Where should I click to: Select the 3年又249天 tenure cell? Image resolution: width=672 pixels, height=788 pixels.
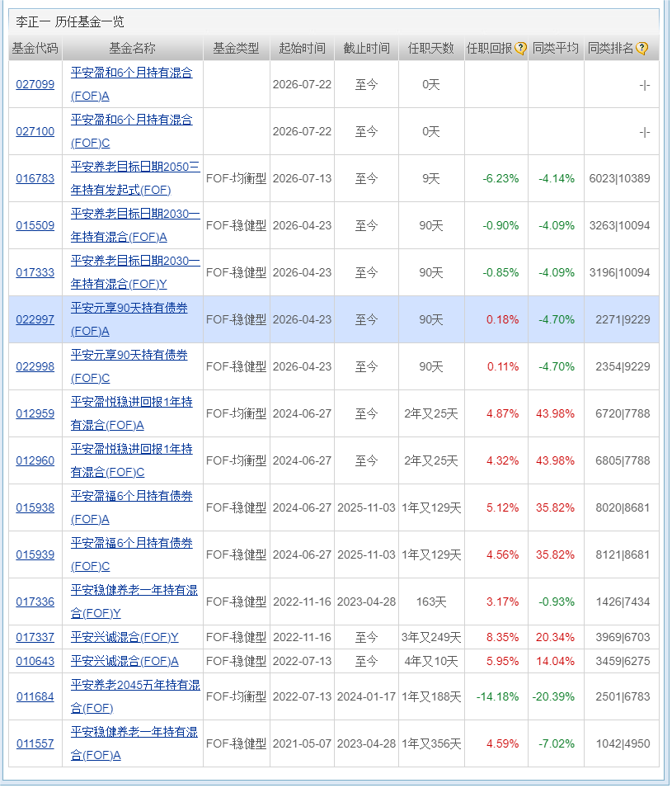431,637
